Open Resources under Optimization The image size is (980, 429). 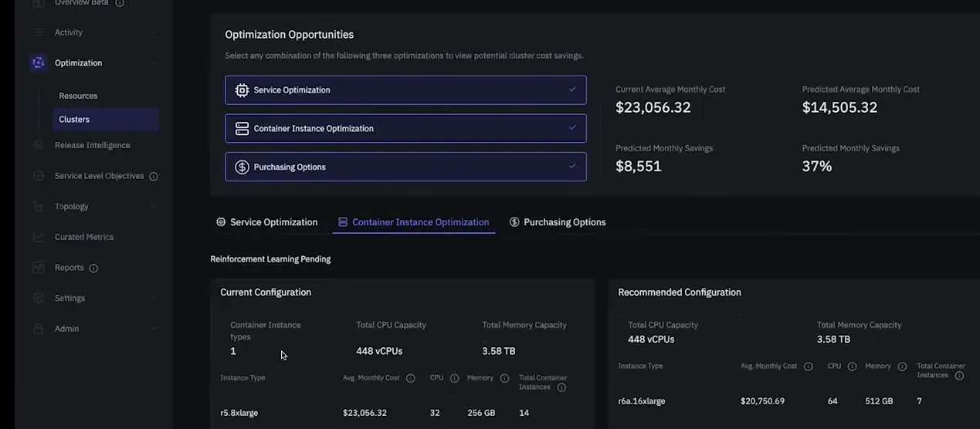pyautogui.click(x=78, y=96)
